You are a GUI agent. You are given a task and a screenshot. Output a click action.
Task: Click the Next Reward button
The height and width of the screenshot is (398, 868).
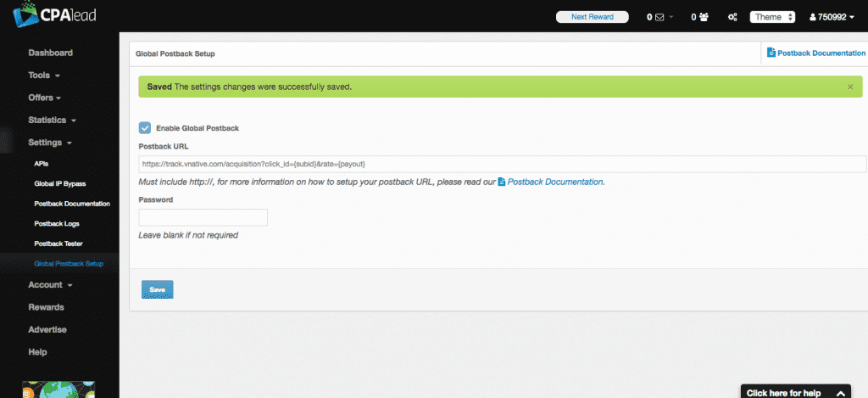(x=592, y=17)
